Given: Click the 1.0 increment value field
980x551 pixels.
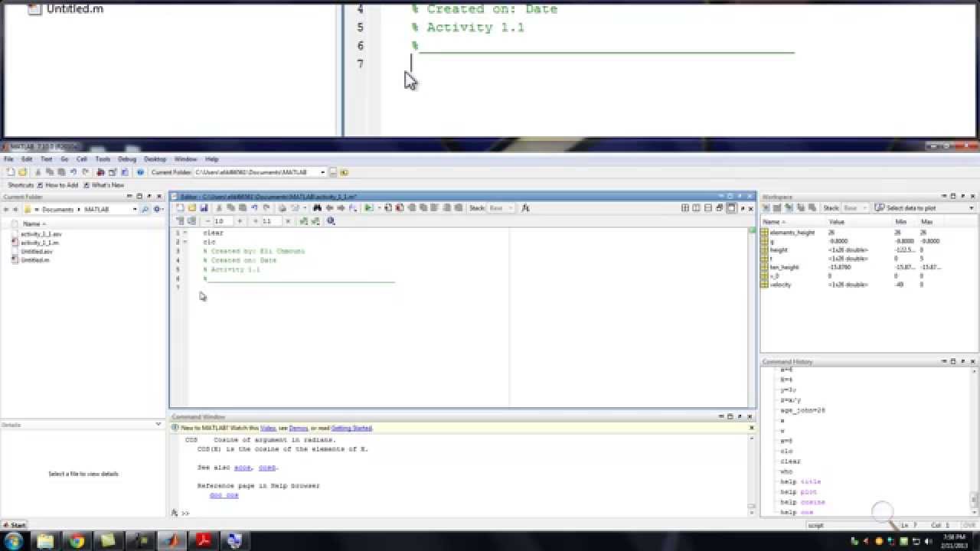Looking at the screenshot, I should coord(224,221).
